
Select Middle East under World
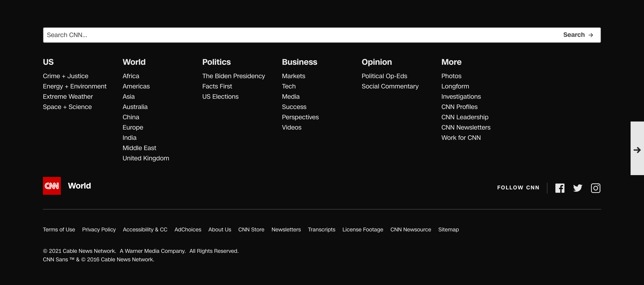point(139,148)
